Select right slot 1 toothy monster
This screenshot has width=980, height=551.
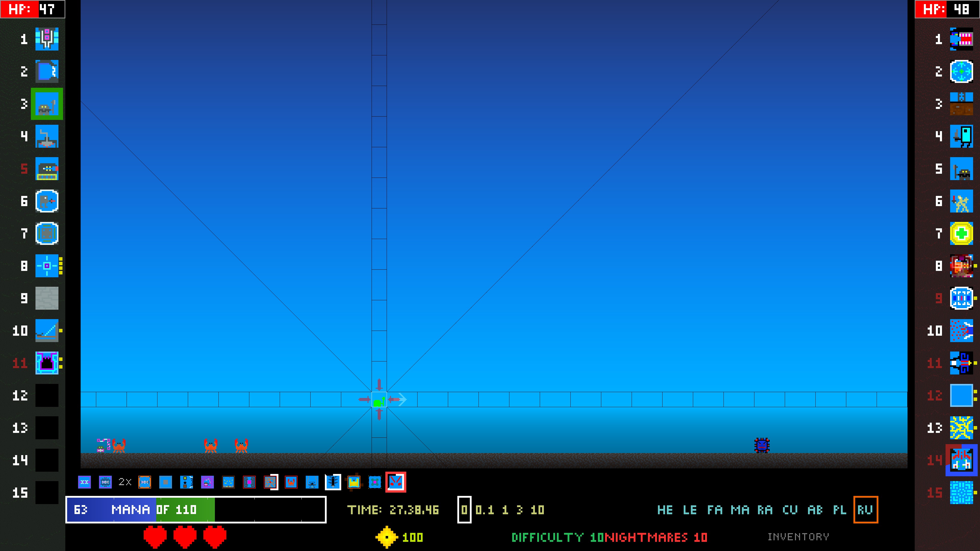click(x=961, y=39)
